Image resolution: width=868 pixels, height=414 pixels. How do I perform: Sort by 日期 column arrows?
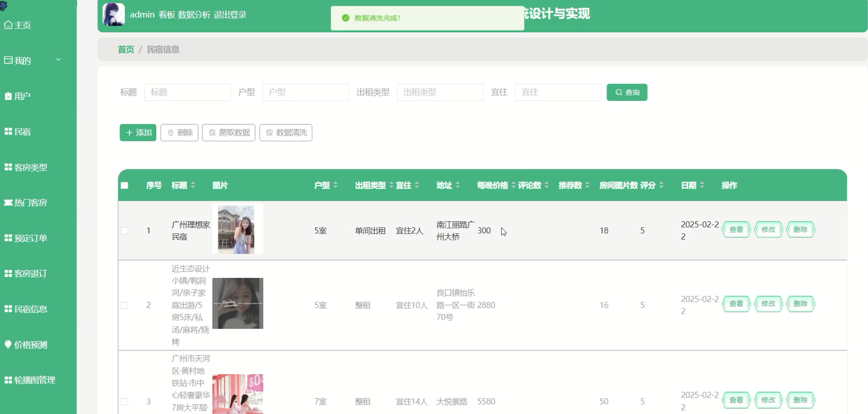pyautogui.click(x=702, y=185)
